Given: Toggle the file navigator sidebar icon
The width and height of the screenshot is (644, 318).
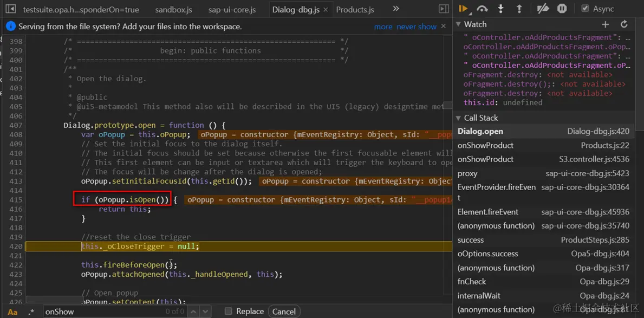Looking at the screenshot, I should coord(11,9).
